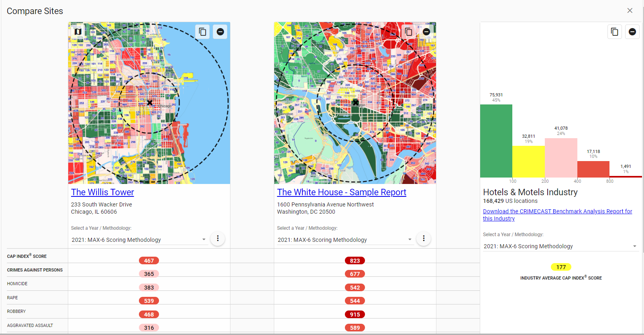The image size is (644, 335).
Task: Expand Willis Tower year methodology dropdown
Action: point(204,240)
